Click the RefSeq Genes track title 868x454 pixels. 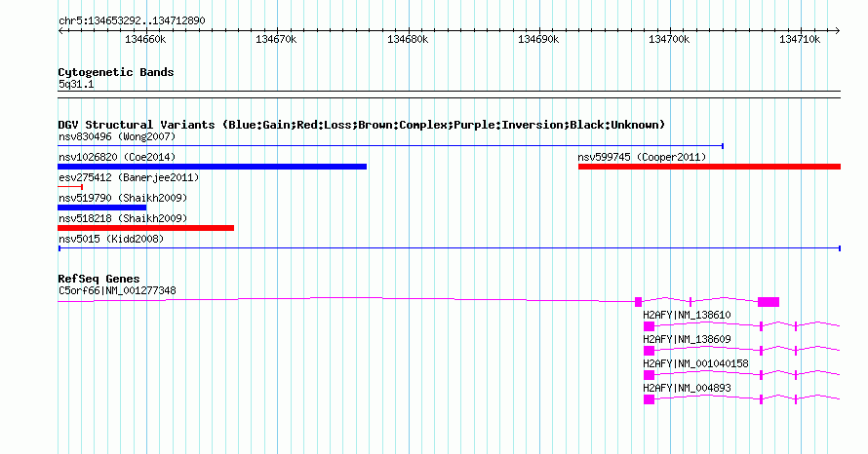tap(99, 279)
